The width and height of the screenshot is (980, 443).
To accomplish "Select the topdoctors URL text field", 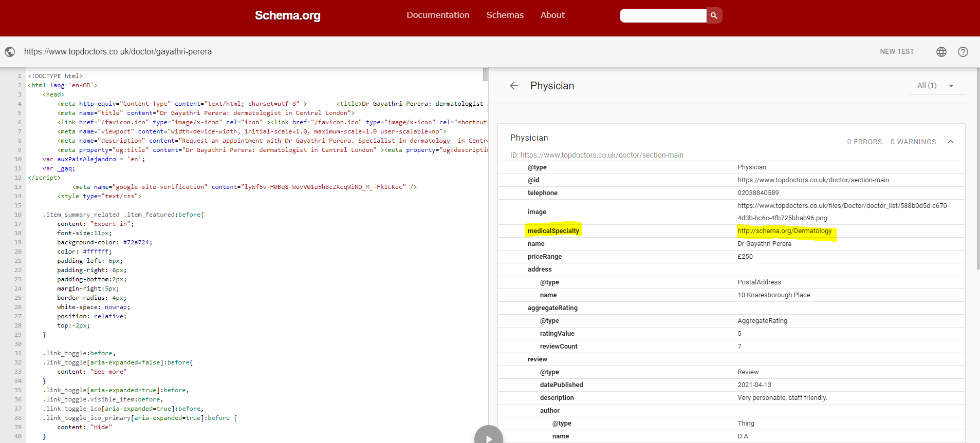I will coord(118,52).
